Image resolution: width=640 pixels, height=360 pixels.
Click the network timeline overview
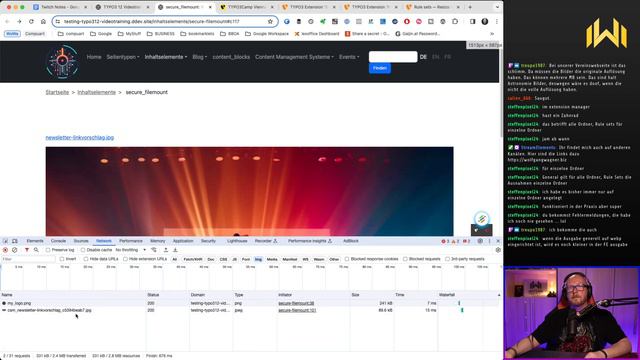250,277
